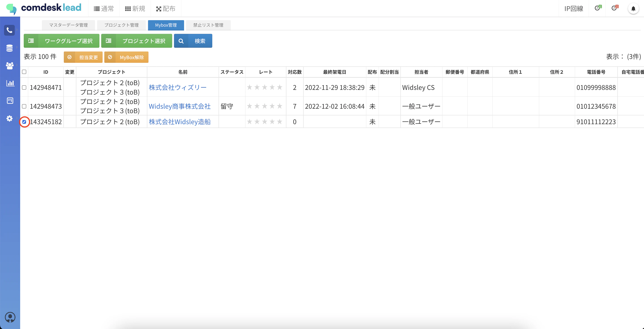The width and height of the screenshot is (644, 329).
Task: Open the phone calling section in sidebar
Action: pyautogui.click(x=9, y=30)
